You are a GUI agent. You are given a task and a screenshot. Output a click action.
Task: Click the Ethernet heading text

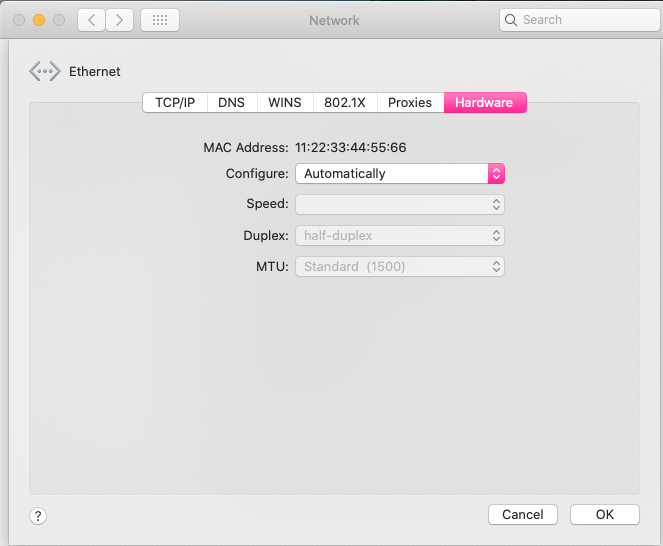95,71
